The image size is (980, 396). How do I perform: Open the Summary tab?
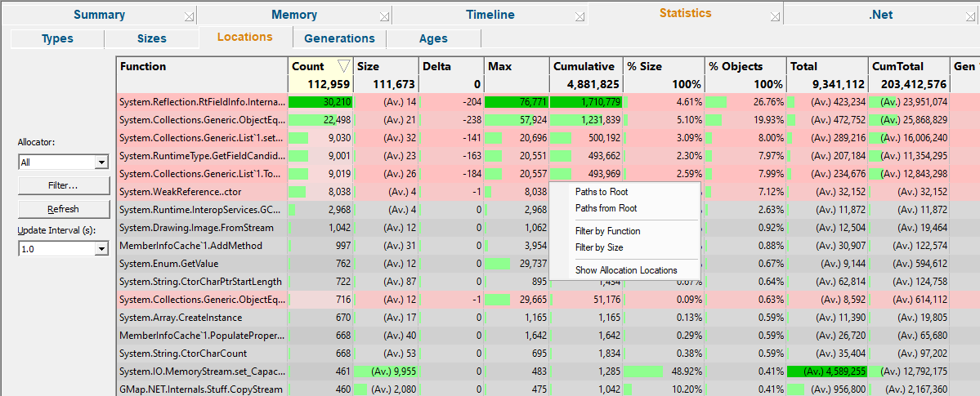tap(99, 15)
